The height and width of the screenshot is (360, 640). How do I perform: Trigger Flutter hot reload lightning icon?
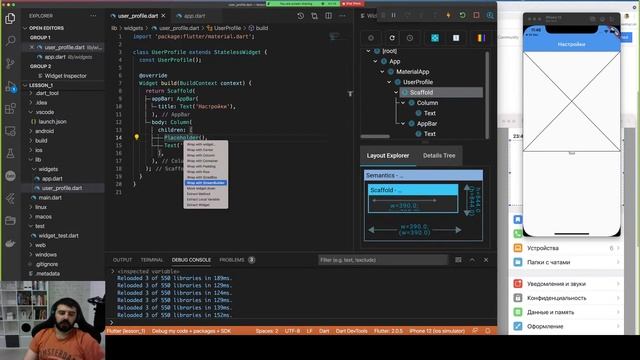[449, 16]
